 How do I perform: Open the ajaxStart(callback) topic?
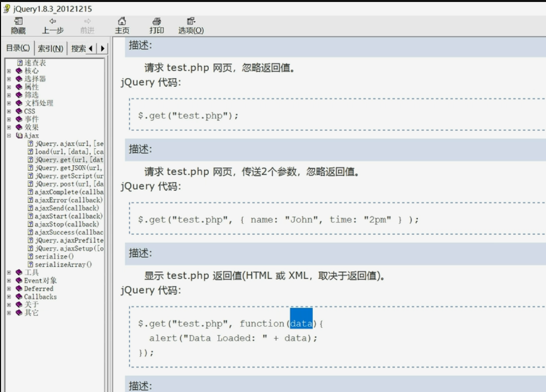[66, 216]
